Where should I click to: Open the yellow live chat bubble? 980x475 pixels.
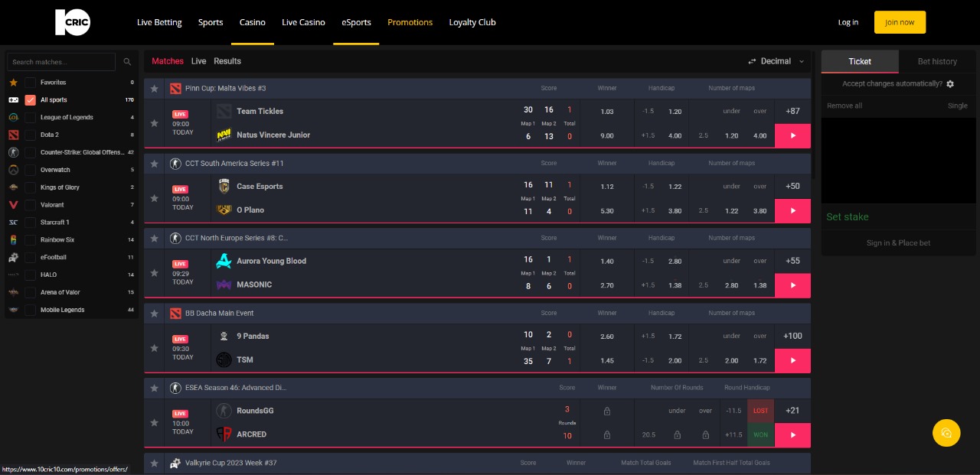coord(946,433)
